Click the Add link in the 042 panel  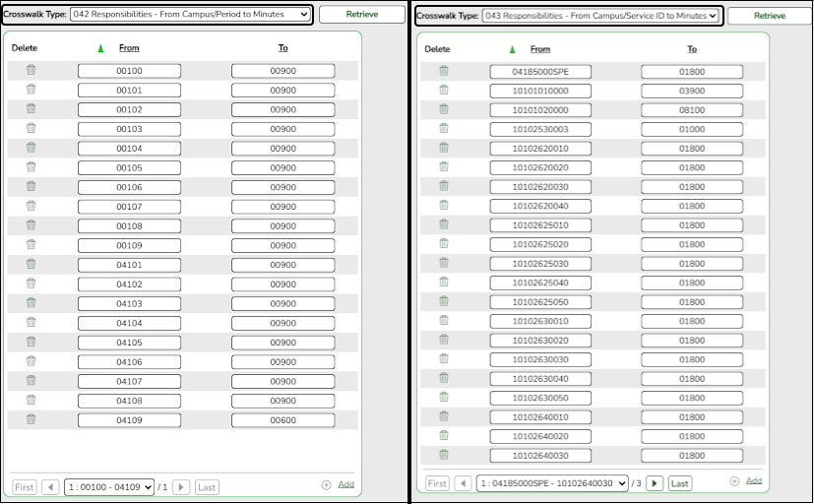click(x=345, y=484)
